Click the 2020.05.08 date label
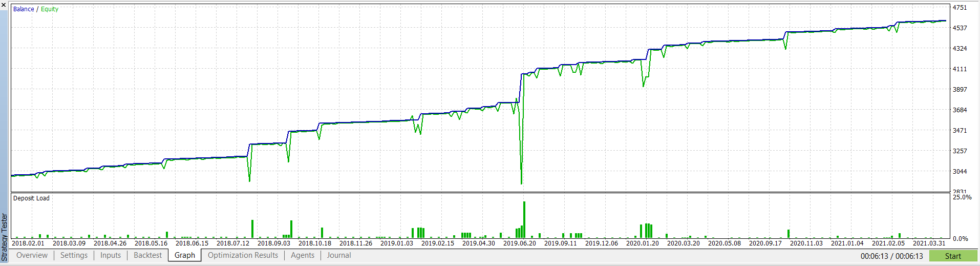The width and height of the screenshot is (980, 266). click(x=725, y=243)
